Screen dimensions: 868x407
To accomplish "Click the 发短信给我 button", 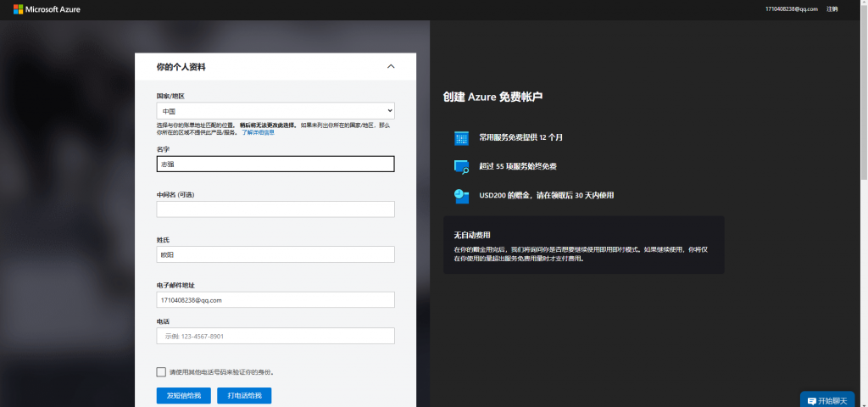I will click(x=184, y=395).
